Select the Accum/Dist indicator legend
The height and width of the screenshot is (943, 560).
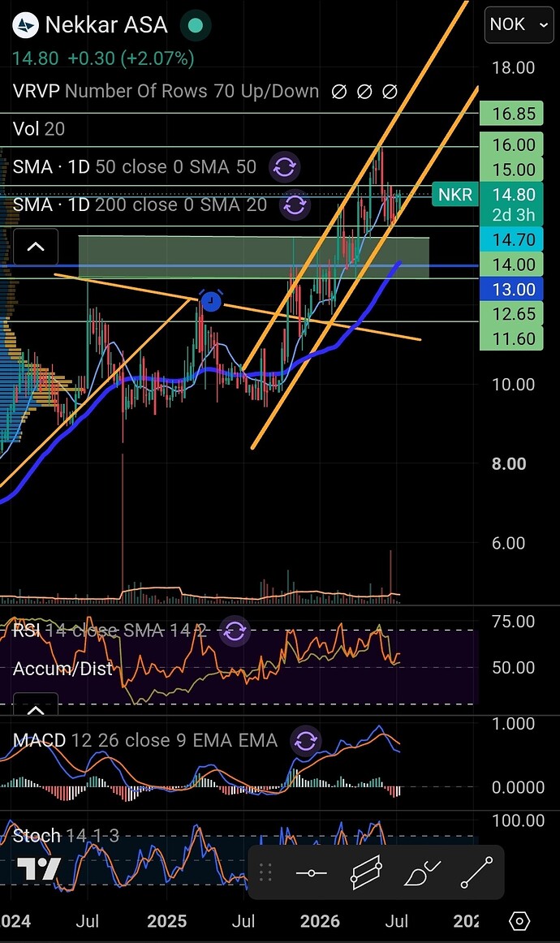coord(62,669)
